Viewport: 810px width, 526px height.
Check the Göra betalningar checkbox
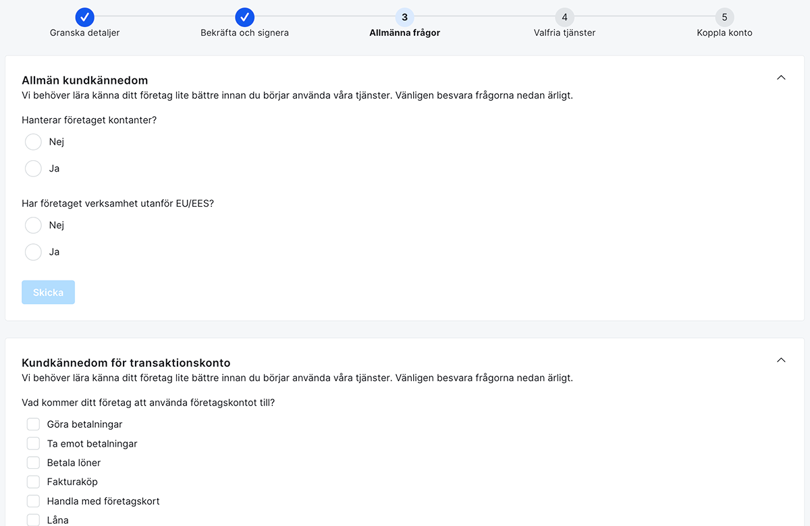pyautogui.click(x=33, y=425)
